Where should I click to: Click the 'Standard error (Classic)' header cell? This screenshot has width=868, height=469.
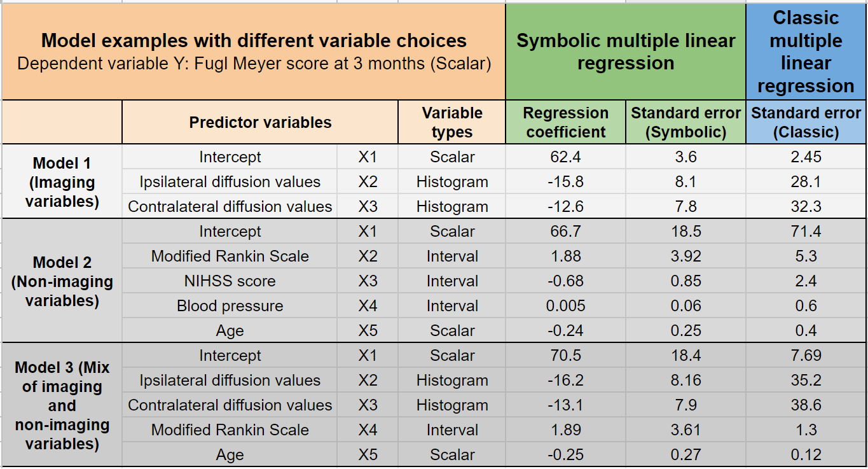[806, 122]
